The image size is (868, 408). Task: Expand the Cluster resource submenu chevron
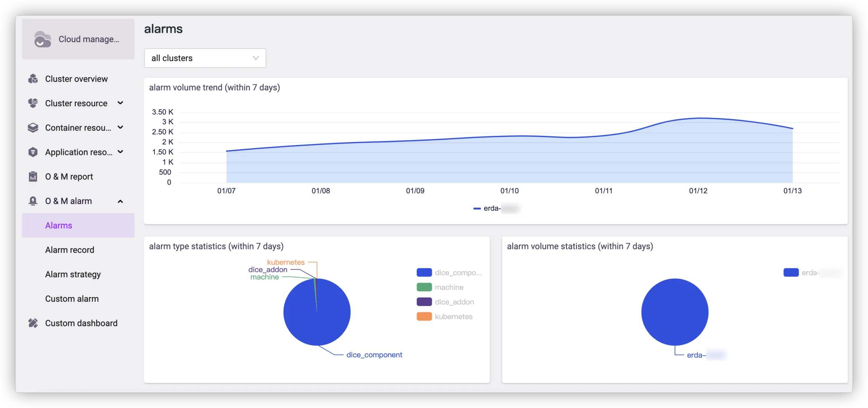click(x=120, y=103)
